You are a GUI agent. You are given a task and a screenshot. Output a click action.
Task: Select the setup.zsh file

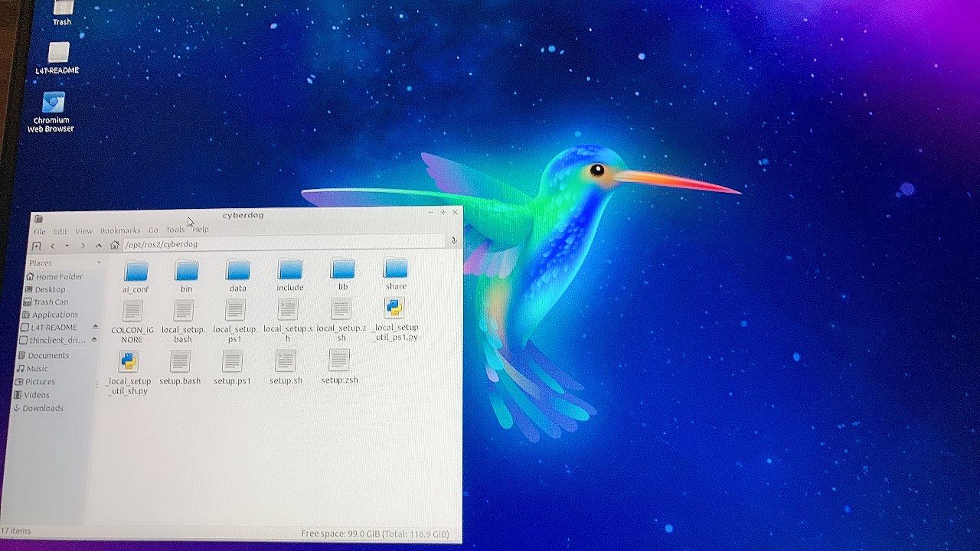click(x=339, y=367)
